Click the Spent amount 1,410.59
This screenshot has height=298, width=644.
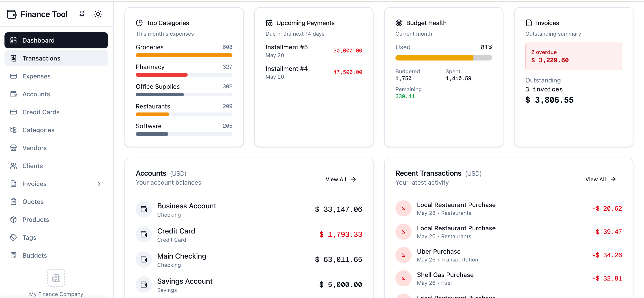click(x=458, y=78)
